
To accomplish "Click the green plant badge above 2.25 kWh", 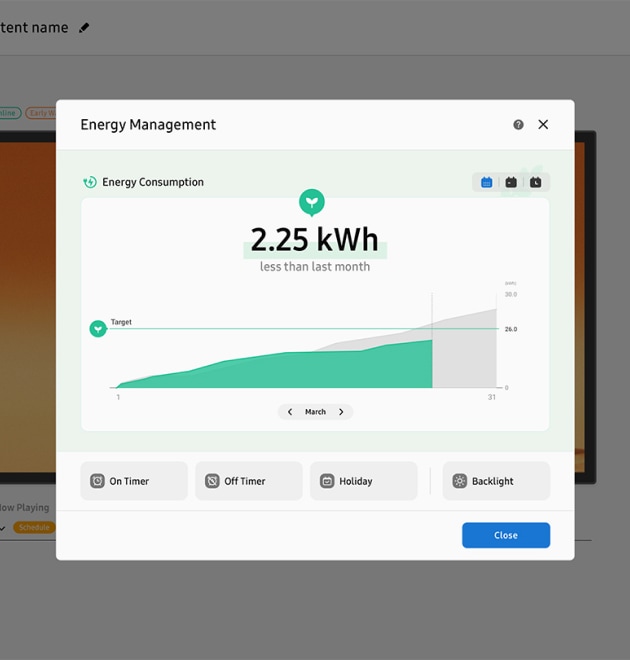I will tap(312, 202).
